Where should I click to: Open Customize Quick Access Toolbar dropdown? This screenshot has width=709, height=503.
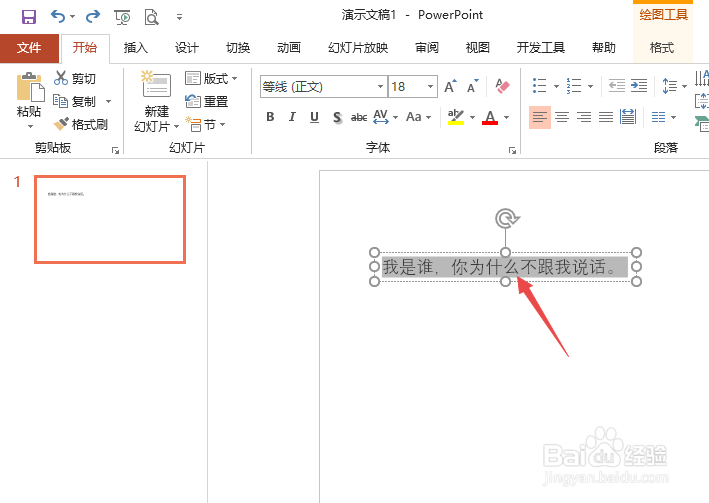pos(180,17)
